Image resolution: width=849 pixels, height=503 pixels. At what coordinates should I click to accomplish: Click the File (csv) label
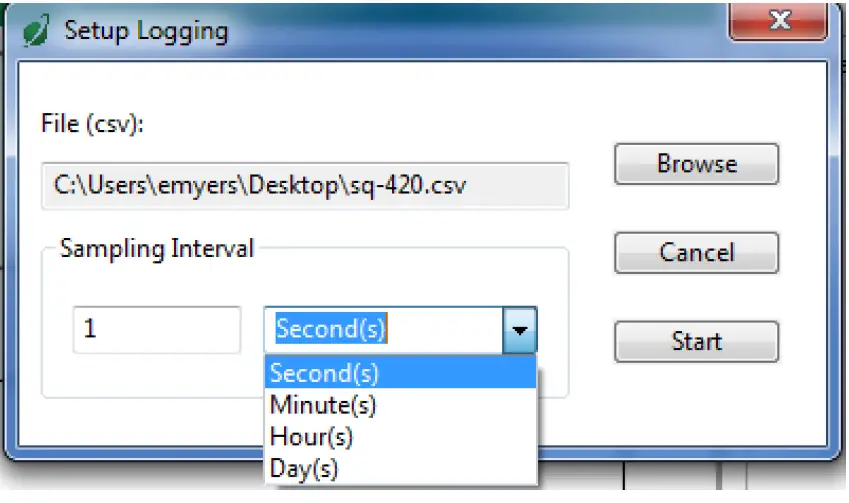93,124
